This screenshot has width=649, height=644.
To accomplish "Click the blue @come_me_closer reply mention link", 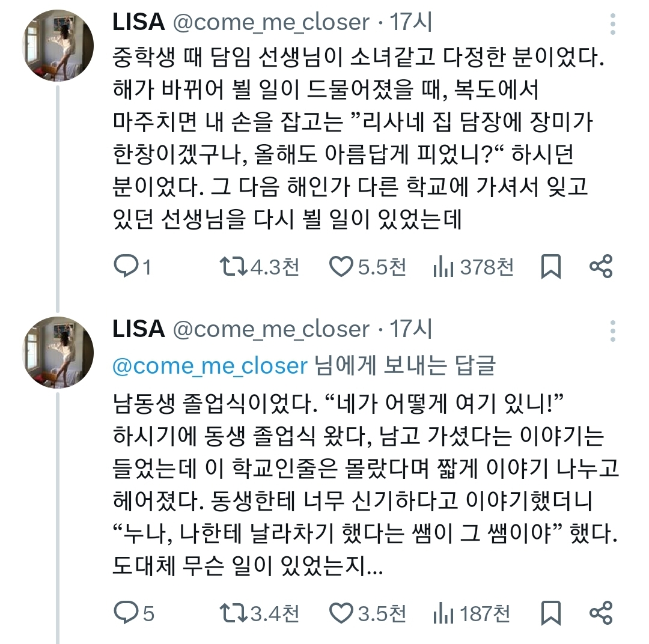I will (210, 366).
